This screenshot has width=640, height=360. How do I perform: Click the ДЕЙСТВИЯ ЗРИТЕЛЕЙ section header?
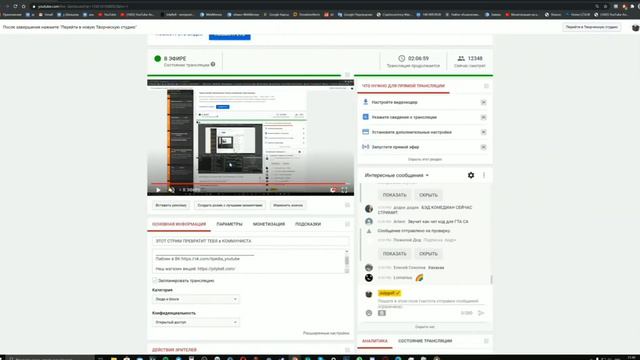(x=174, y=350)
